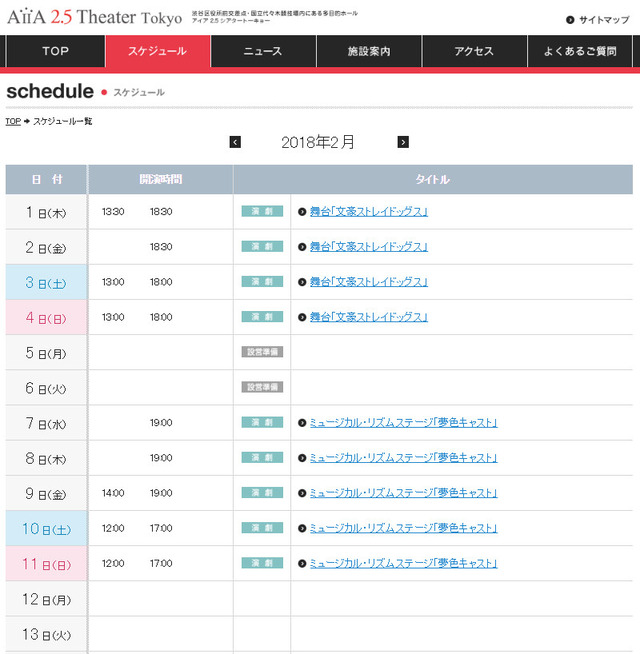Open 夢色キャスト link for 8日(木)

(x=403, y=458)
